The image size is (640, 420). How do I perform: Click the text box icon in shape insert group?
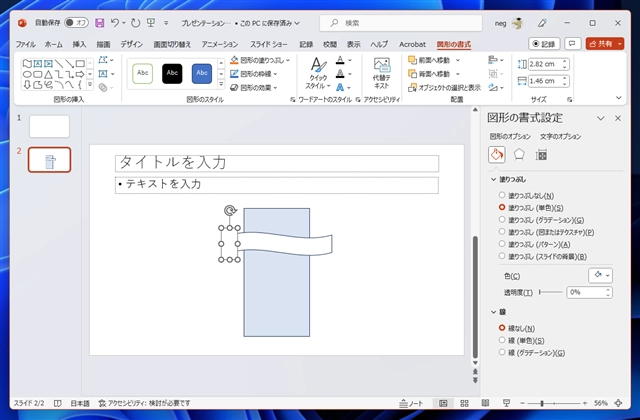pos(103,74)
